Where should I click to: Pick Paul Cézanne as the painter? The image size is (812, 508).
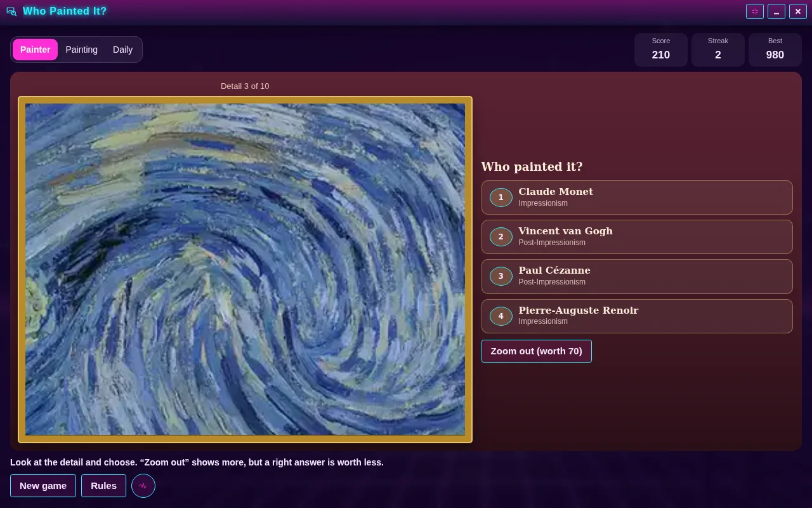click(x=637, y=276)
